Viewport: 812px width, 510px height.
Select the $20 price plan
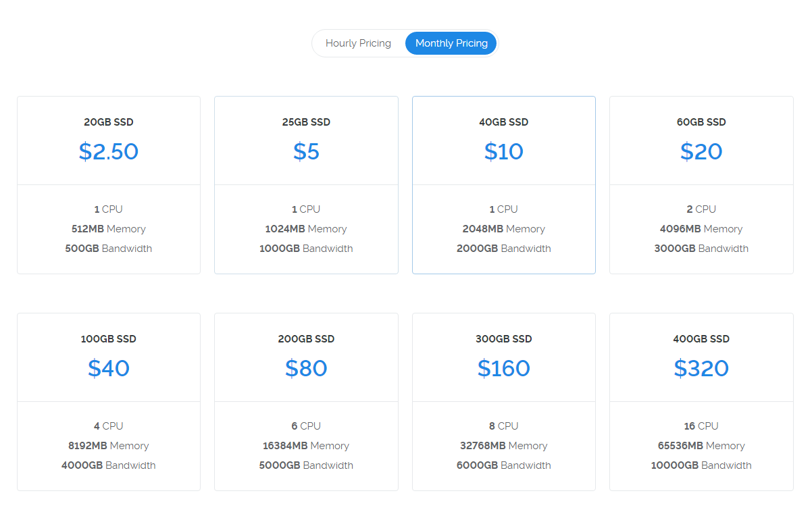coord(701,151)
